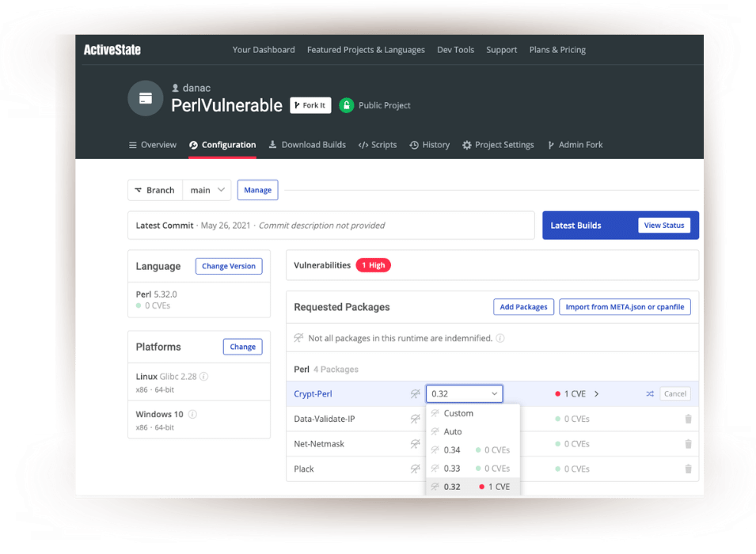Open Plans & Pricing
The image size is (756, 554).
[557, 50]
